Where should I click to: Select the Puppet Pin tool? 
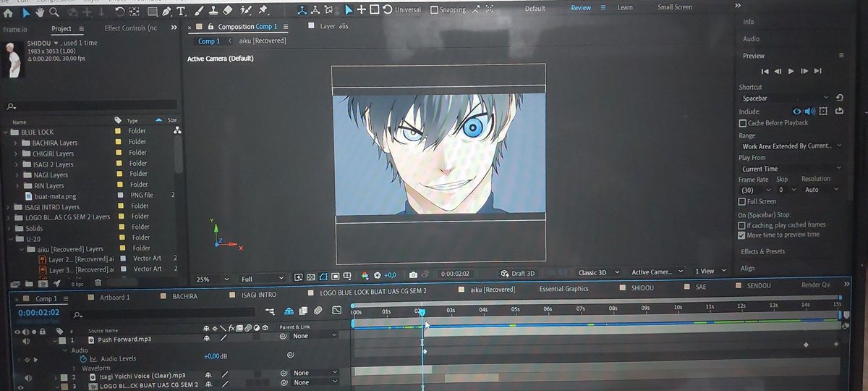pyautogui.click(x=263, y=12)
